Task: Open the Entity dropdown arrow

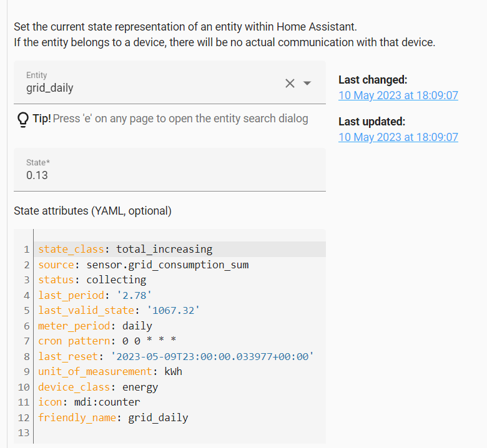Action: click(x=307, y=83)
